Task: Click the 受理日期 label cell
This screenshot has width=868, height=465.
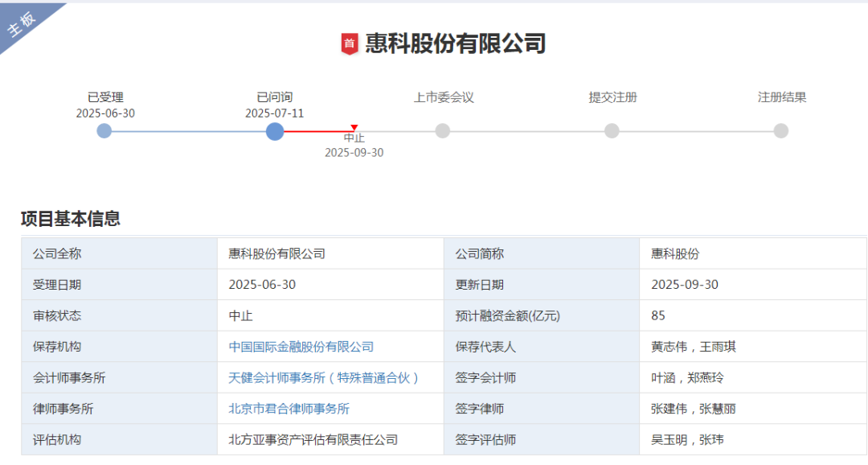Action: pos(119,285)
